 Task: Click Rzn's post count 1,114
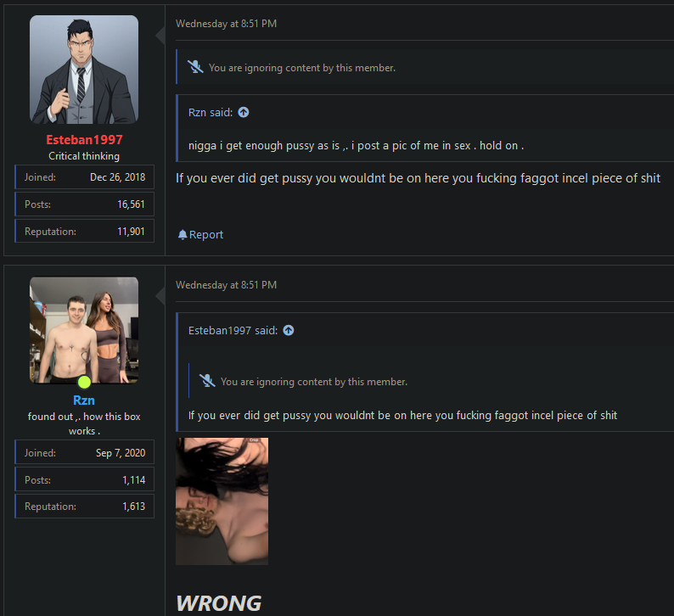[133, 480]
